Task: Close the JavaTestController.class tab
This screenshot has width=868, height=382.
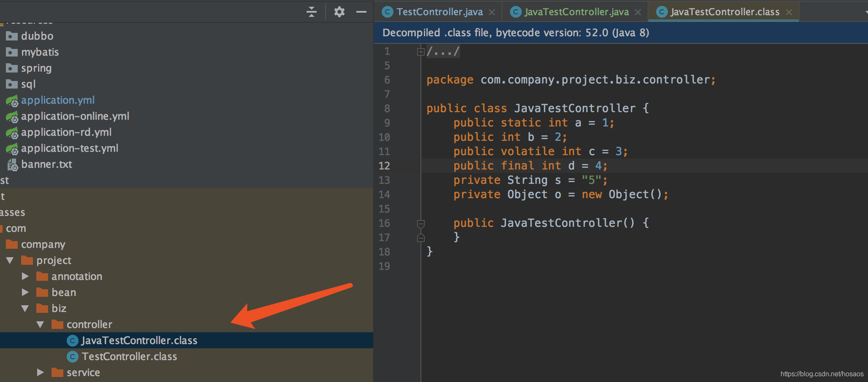Action: pyautogui.click(x=789, y=12)
